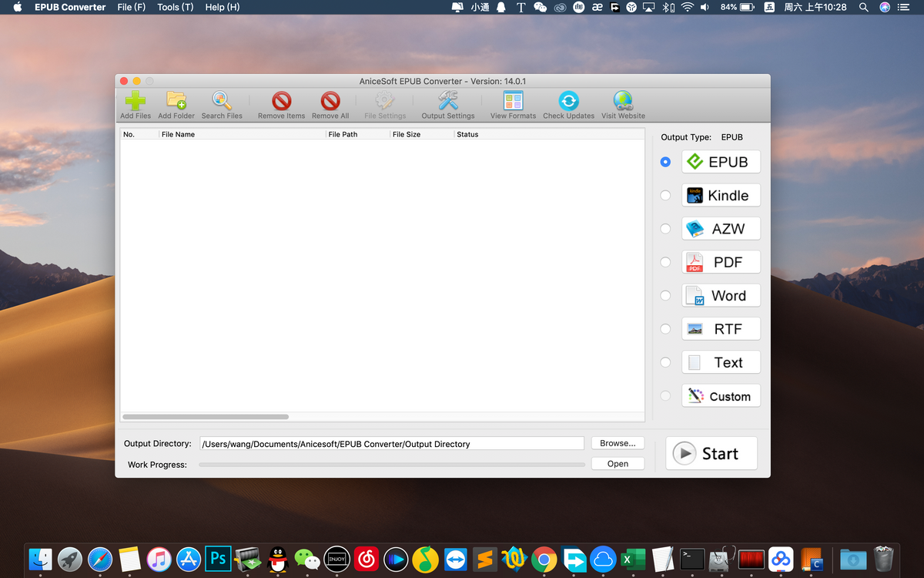Select the Kindle radio button
Viewport: 924px width, 578px height.
click(x=665, y=195)
